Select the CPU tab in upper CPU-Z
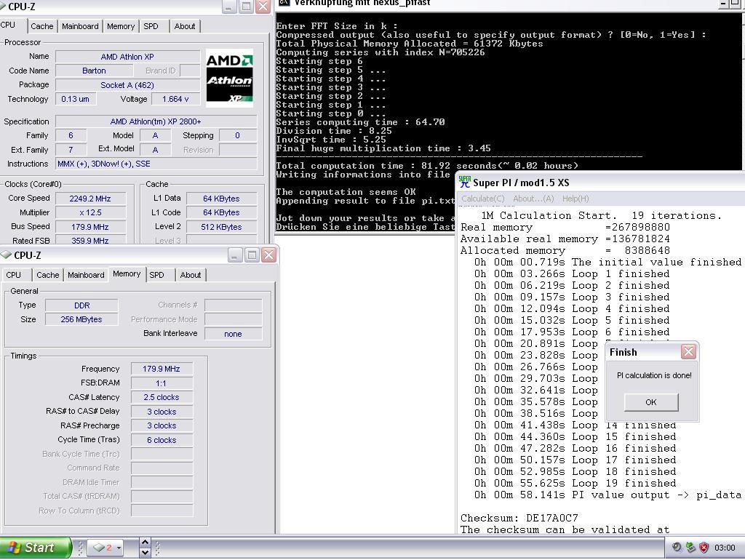 pyautogui.click(x=8, y=25)
